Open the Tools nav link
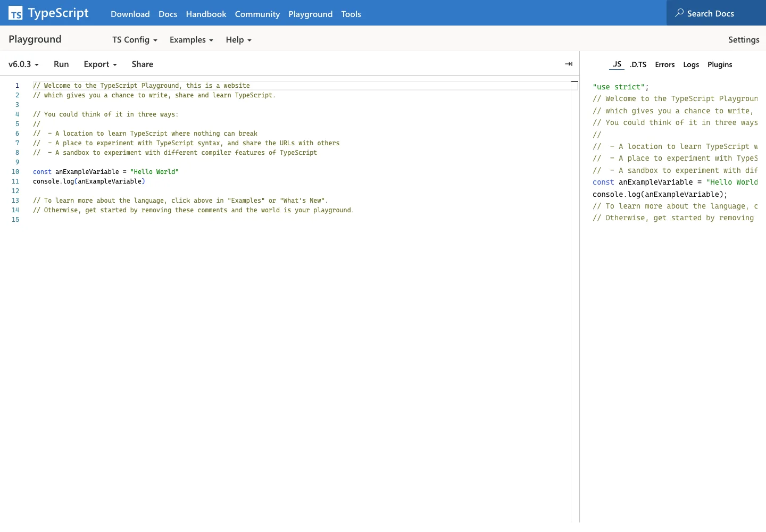The image size is (766, 532). [x=351, y=14]
